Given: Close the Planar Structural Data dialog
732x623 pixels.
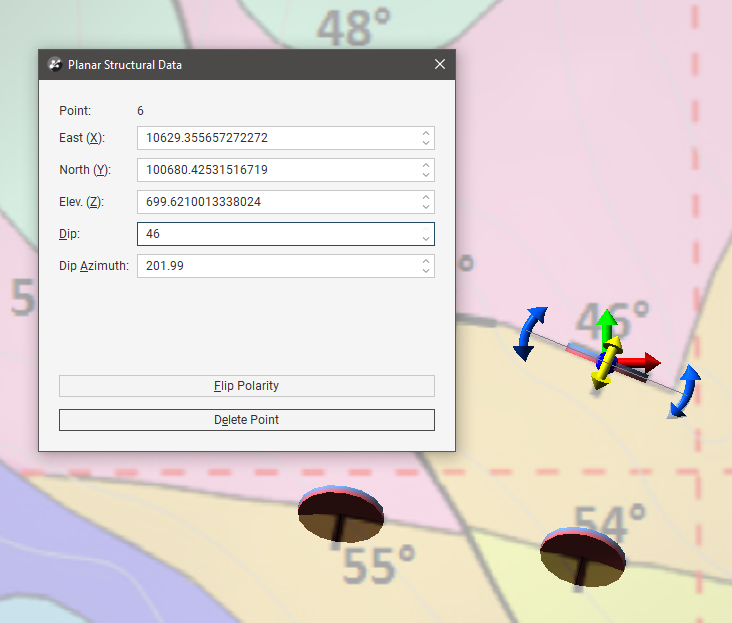Looking at the screenshot, I should 439,65.
